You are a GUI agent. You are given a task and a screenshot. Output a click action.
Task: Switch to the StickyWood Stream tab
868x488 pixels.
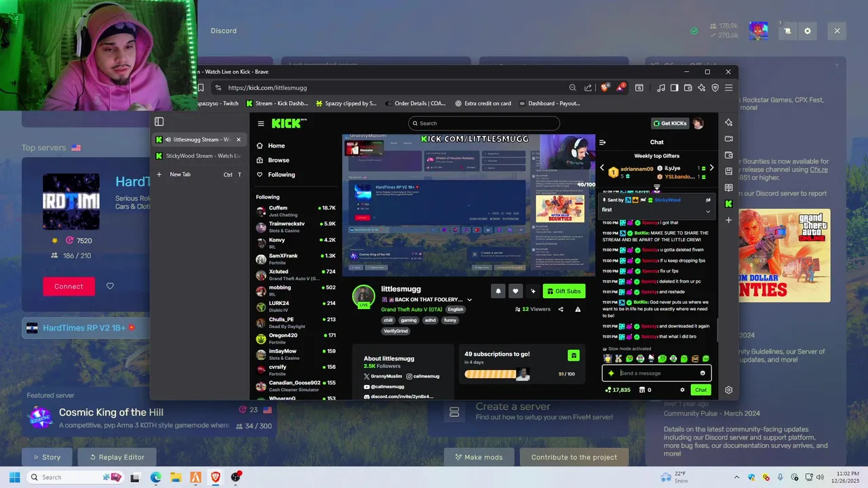[199, 156]
